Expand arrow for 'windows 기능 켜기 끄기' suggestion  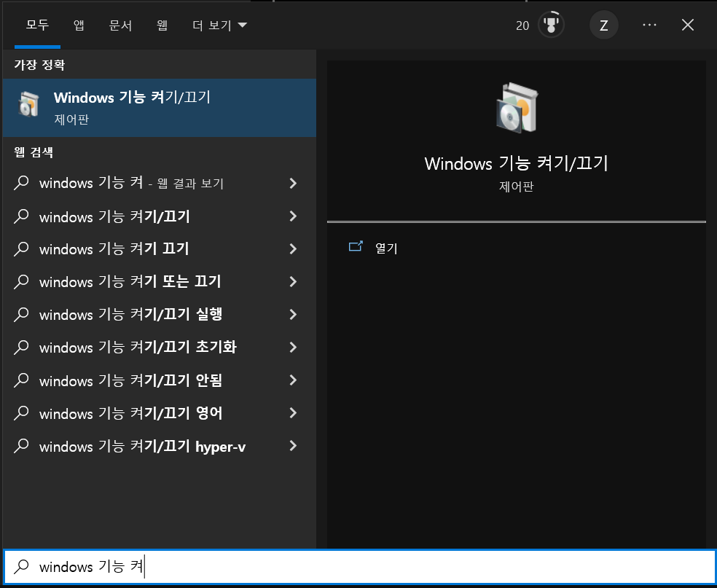coord(293,248)
